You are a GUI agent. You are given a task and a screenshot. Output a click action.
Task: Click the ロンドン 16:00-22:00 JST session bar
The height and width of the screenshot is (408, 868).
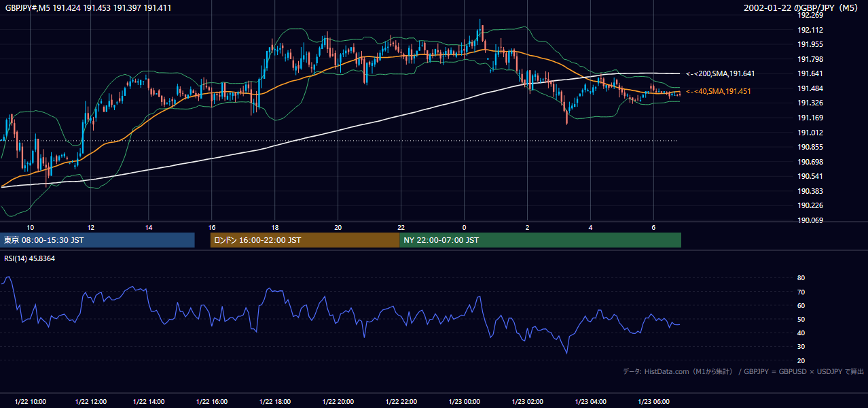(x=305, y=240)
